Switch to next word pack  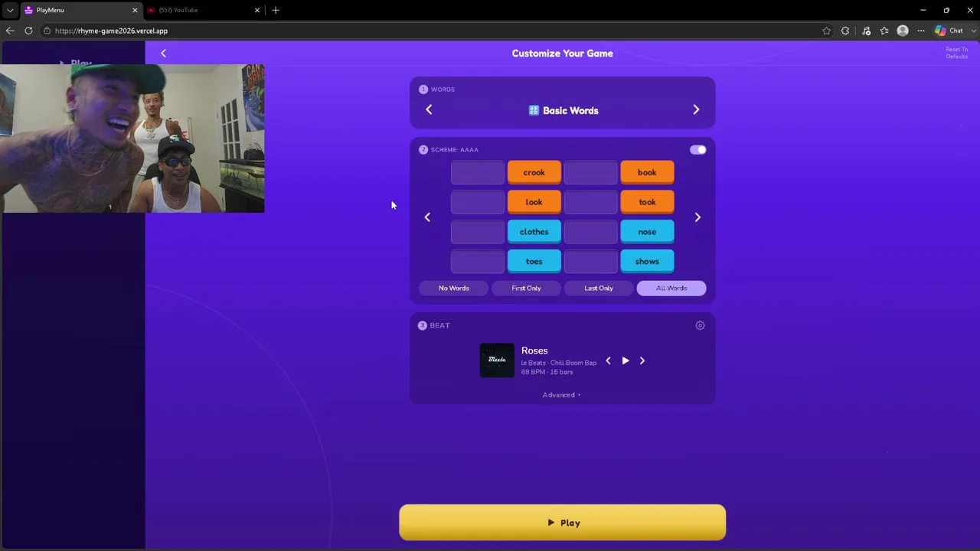point(696,109)
